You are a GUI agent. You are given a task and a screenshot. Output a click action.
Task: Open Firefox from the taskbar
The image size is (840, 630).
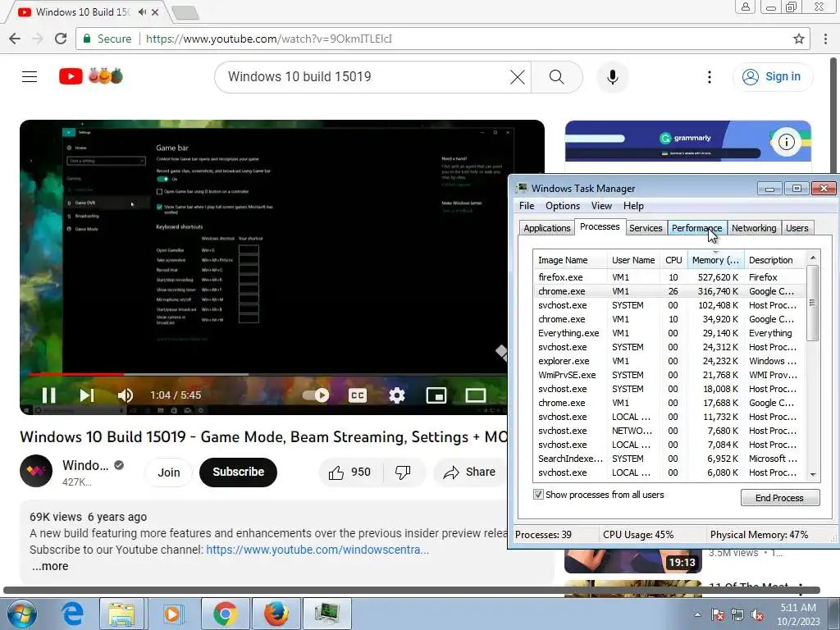(276, 614)
